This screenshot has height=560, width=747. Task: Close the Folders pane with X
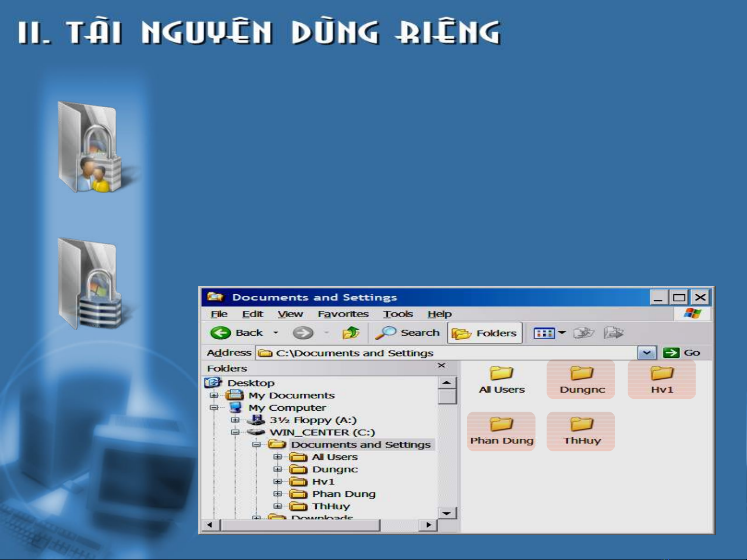[441, 366]
